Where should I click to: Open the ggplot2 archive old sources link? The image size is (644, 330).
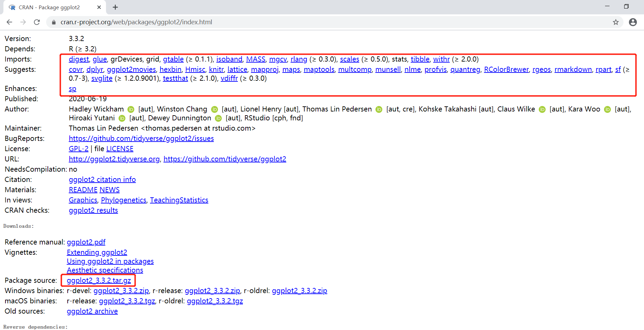point(92,311)
